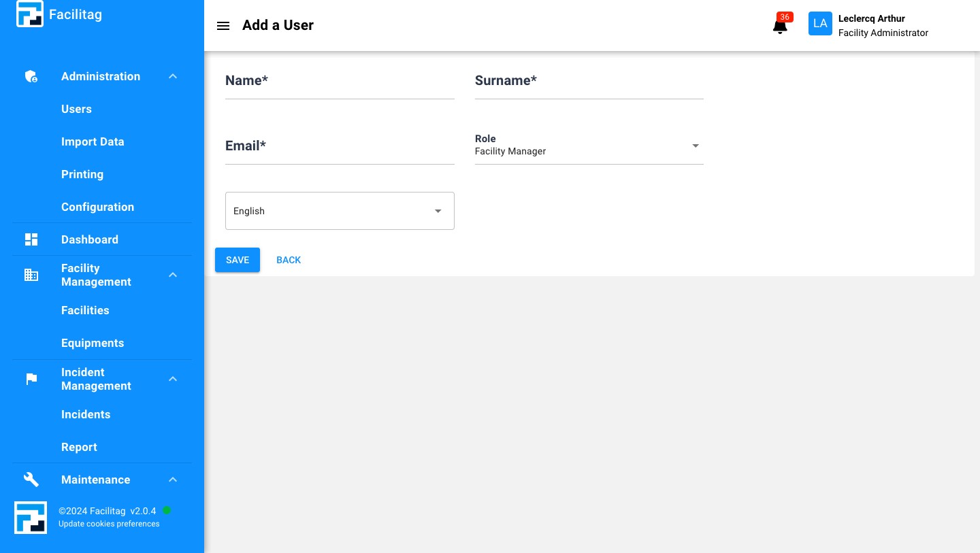Click the Maintenance wrench icon
This screenshot has height=553, width=980.
click(x=31, y=480)
